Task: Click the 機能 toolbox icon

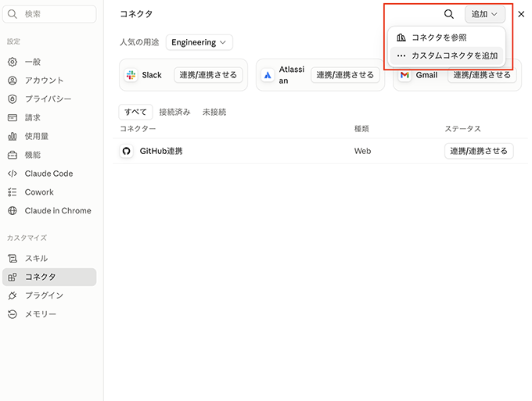Action: tap(13, 155)
